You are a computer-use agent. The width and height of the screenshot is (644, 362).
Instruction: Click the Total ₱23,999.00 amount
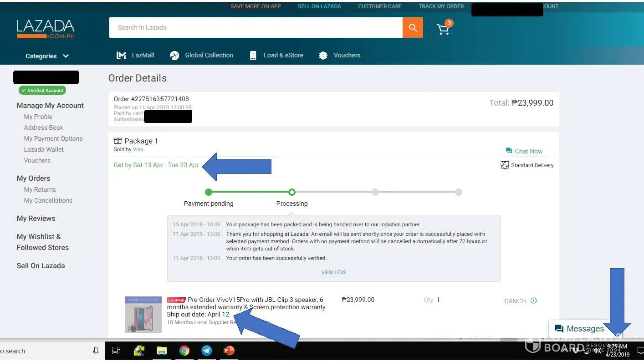tap(521, 103)
